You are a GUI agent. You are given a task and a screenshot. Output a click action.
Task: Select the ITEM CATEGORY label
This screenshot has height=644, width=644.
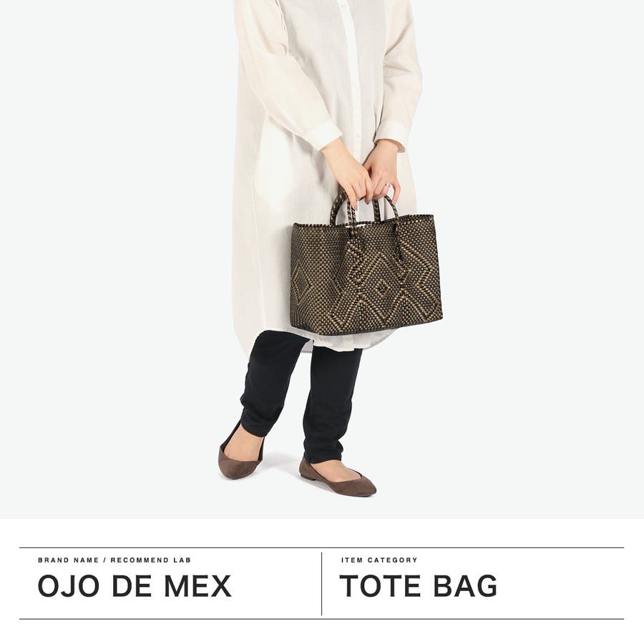[x=379, y=560]
